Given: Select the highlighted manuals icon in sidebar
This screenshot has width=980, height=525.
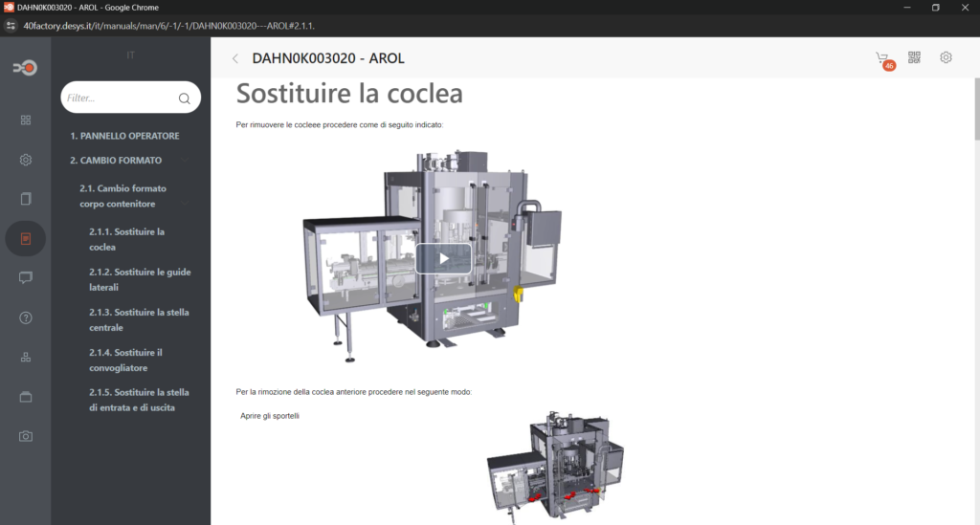Looking at the screenshot, I should click(x=26, y=238).
